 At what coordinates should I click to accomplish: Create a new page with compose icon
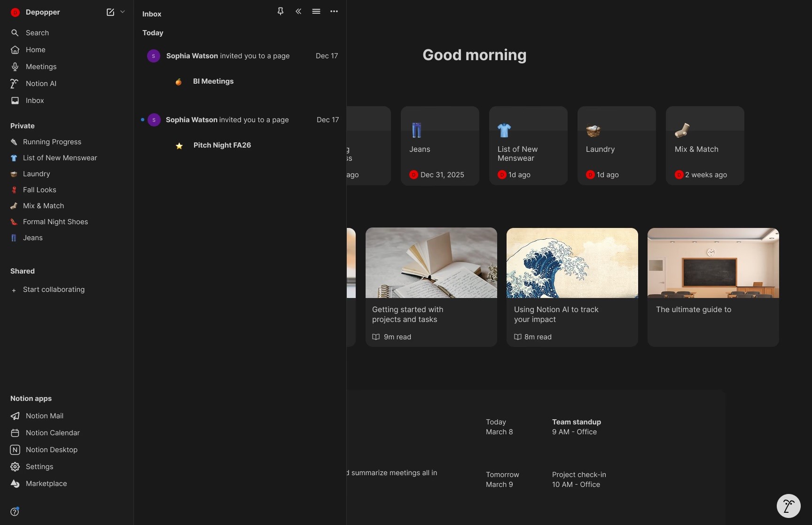110,12
